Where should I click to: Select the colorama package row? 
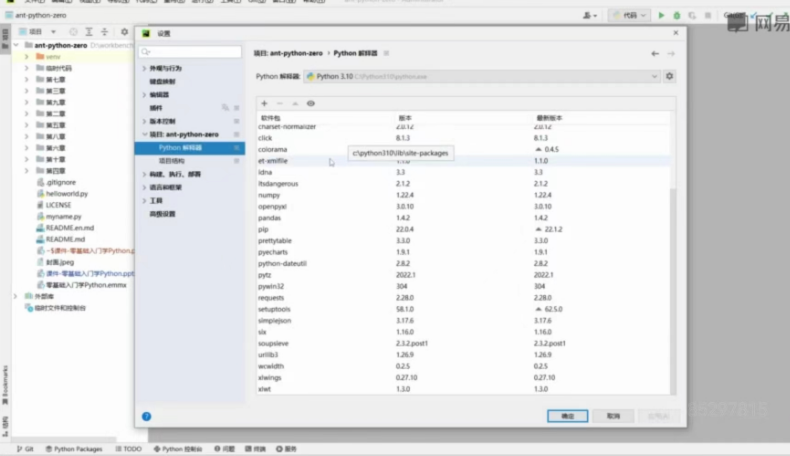point(463,150)
